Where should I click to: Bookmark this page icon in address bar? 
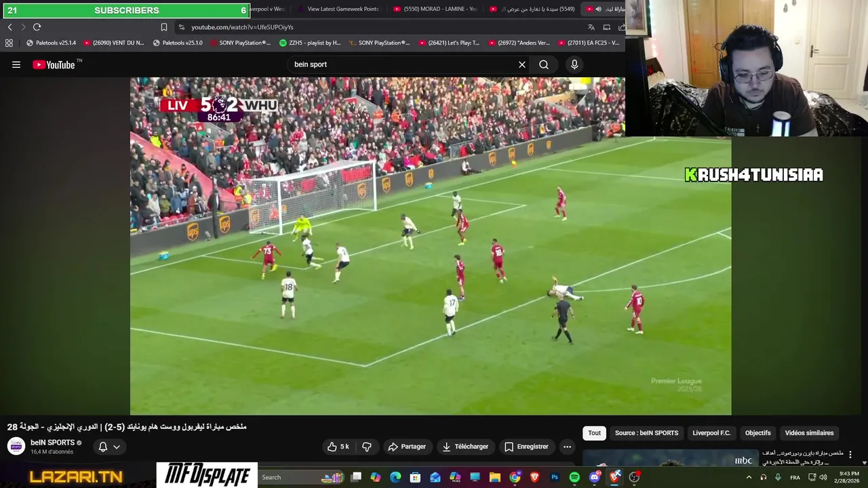coord(164,27)
